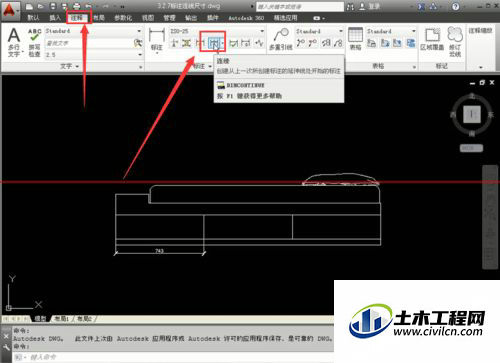Switch to the 插入 ribbon tab
Screen dimensions: 500x363
pos(55,18)
